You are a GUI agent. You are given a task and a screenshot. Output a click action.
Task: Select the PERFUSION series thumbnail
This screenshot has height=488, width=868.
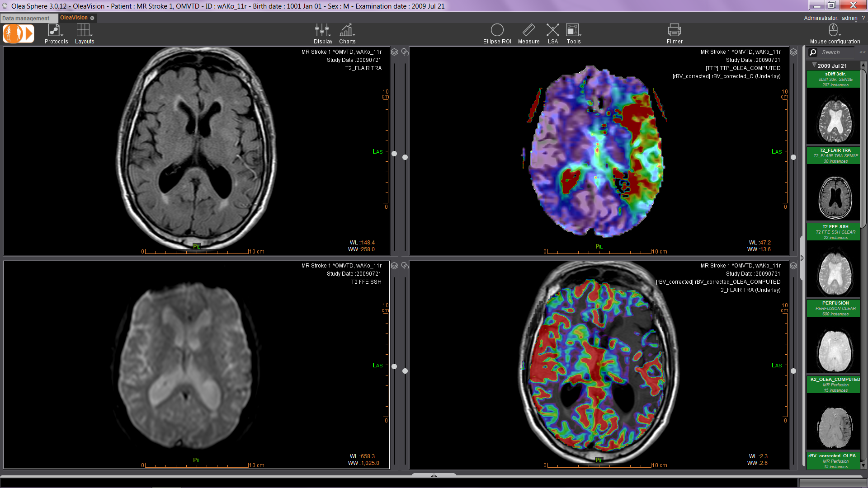(x=835, y=349)
